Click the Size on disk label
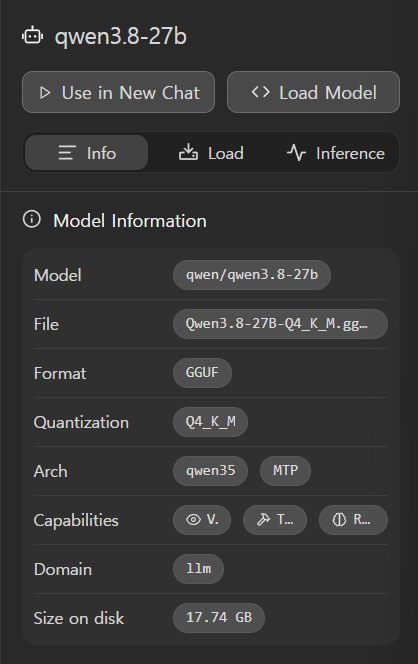Screen dimensions: 418x664 [x=79, y=618]
